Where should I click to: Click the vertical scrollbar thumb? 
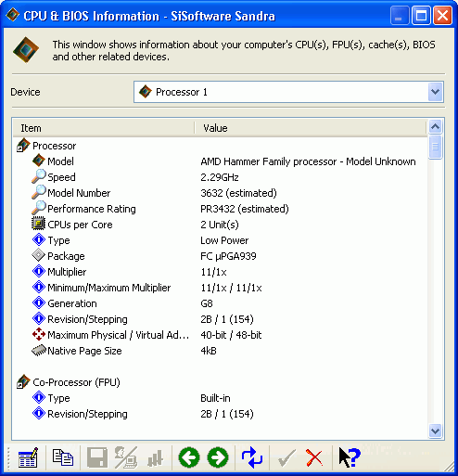point(436,147)
